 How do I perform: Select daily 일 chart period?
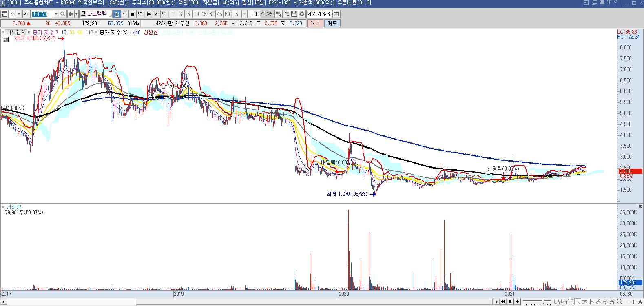coord(117,14)
